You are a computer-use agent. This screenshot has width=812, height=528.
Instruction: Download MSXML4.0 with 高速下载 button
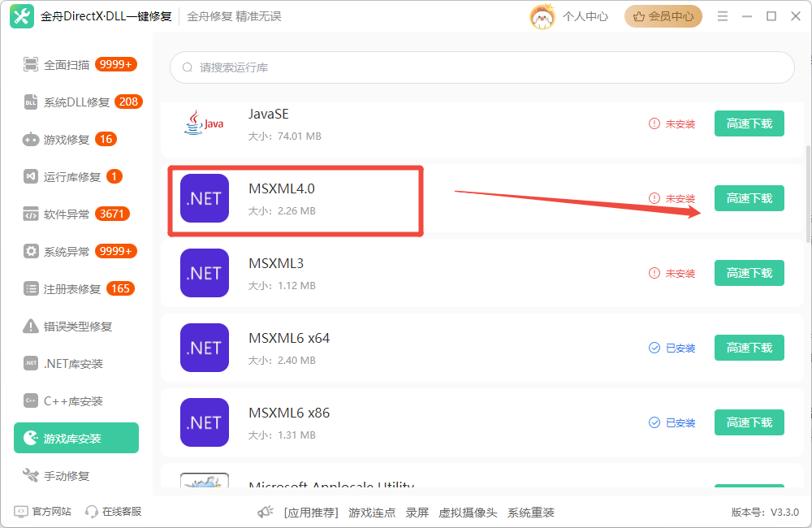tap(749, 198)
